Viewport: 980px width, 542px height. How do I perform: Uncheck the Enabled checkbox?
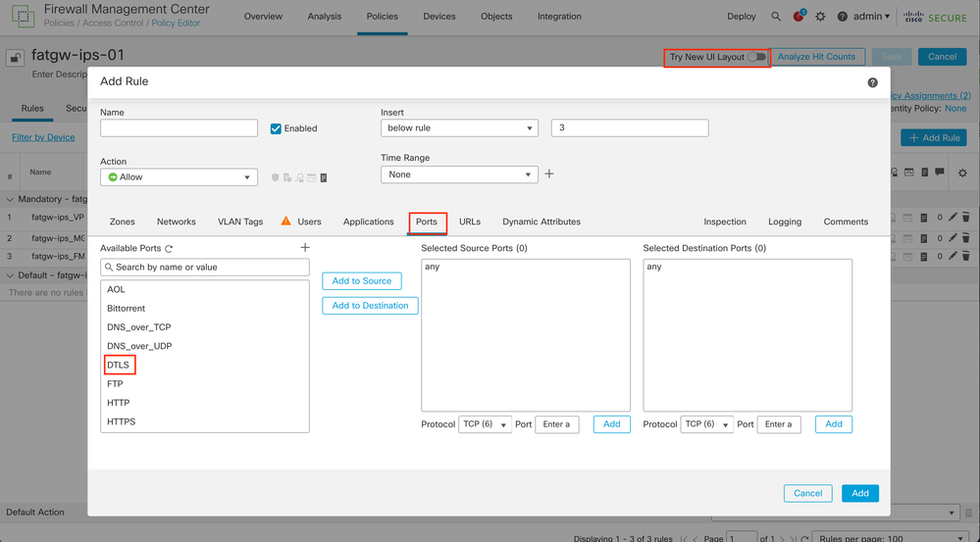pyautogui.click(x=276, y=128)
